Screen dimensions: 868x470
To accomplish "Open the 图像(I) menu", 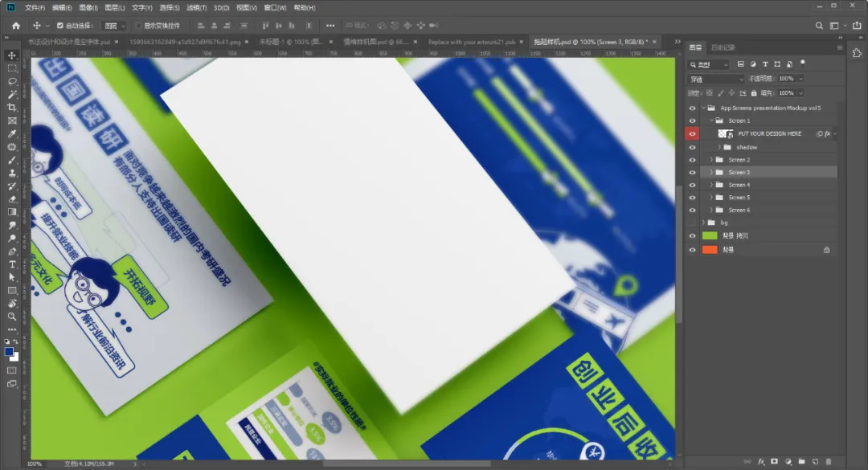I will [88, 8].
